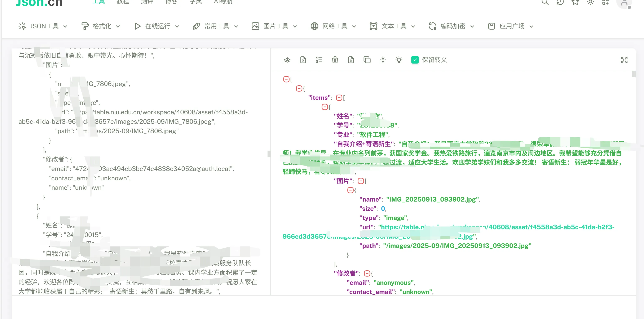
Task: Click the layers download icon
Action: [x=287, y=60]
